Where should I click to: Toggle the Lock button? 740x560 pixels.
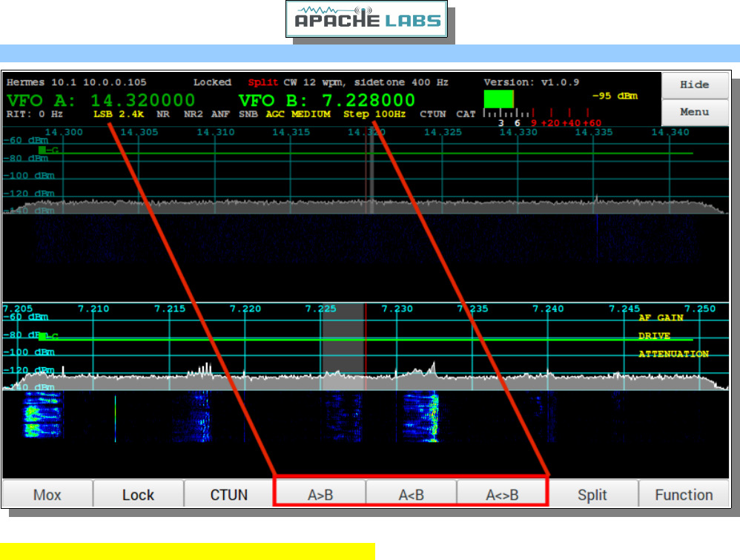tap(138, 495)
